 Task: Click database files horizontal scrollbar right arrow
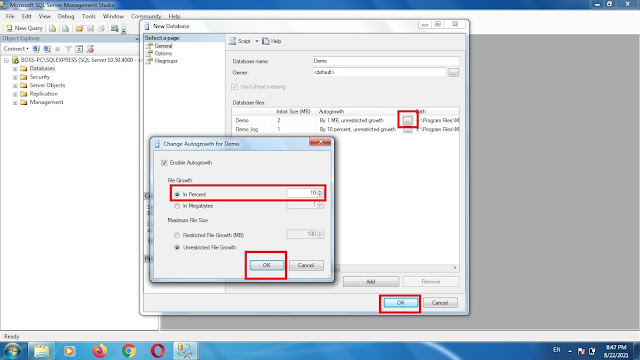(455, 268)
